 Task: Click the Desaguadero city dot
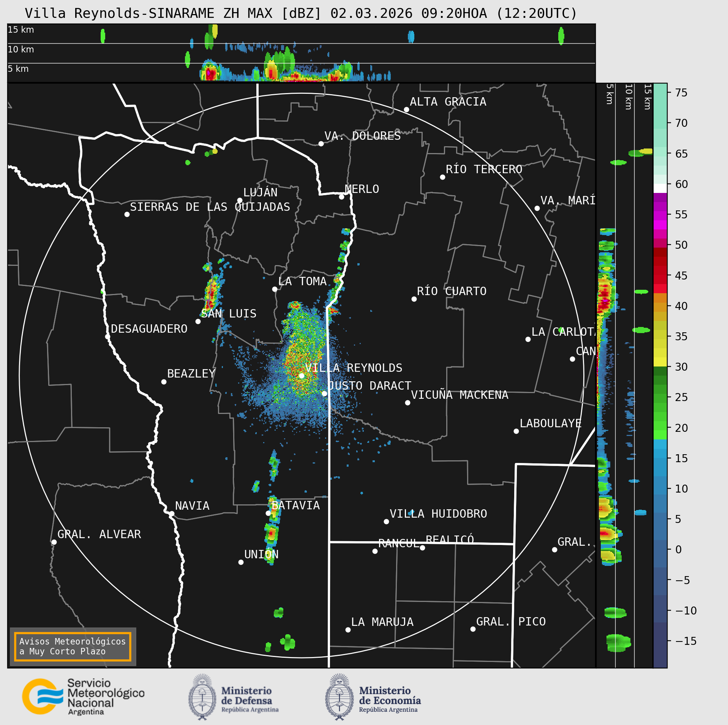107,336
